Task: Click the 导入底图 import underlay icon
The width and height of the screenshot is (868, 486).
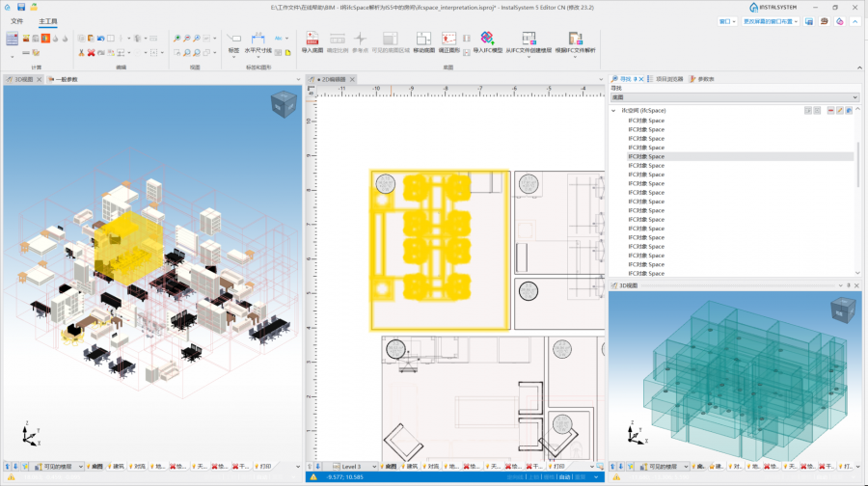Action: point(312,40)
